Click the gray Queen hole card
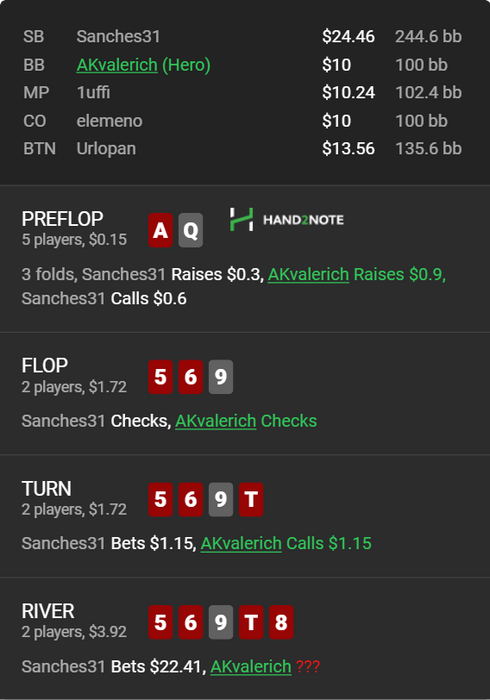Image resolution: width=490 pixels, height=700 pixels. (191, 230)
